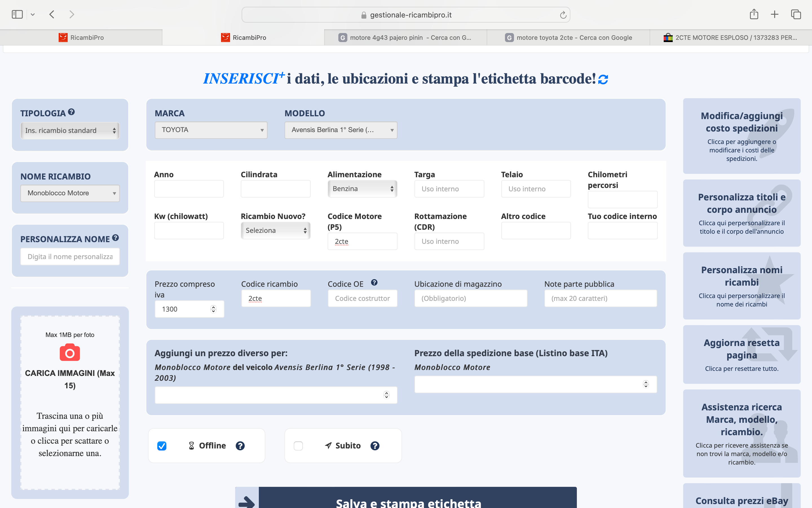Click the blue refresh icon beside headline
This screenshot has width=812, height=508.
coord(603,79)
